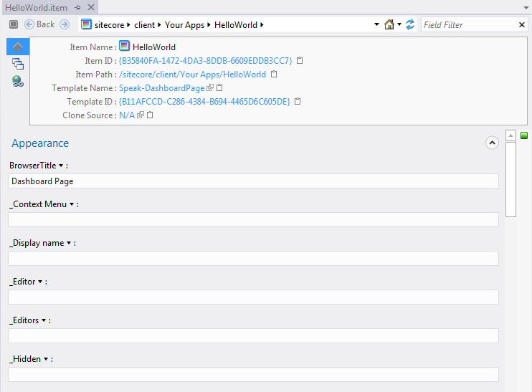The width and height of the screenshot is (532, 392).
Task: Open the _Context Menu field dropdown arrow
Action: tap(72, 204)
